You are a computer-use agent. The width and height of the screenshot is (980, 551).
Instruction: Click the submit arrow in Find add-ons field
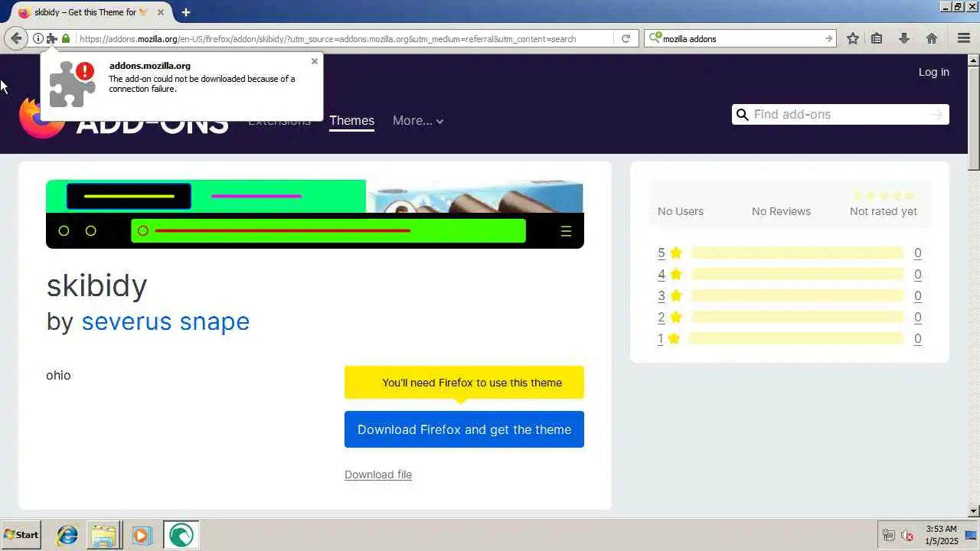(x=936, y=115)
